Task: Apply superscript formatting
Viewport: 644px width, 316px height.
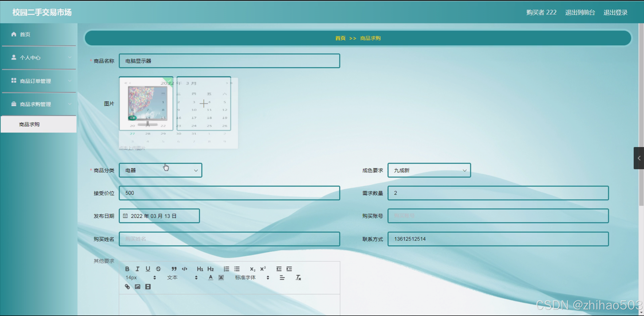Action: (x=263, y=269)
